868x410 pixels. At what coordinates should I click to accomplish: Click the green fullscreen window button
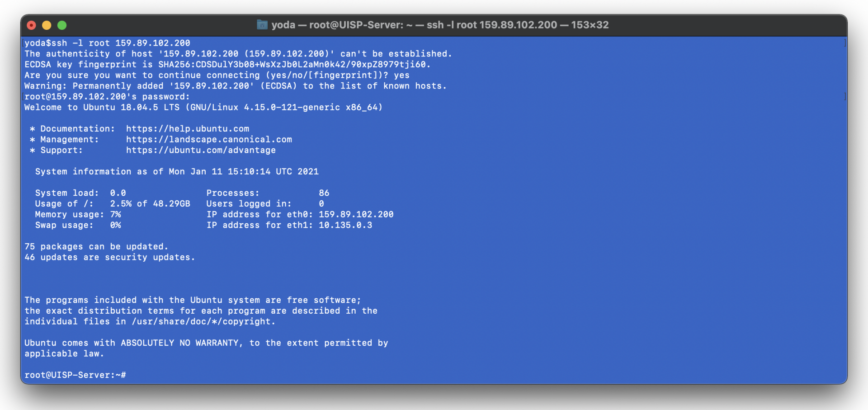click(62, 25)
